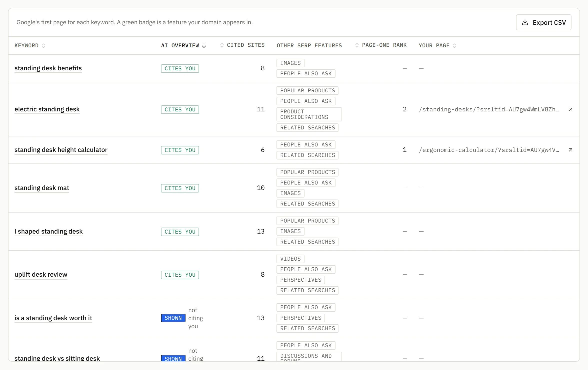Click RELATED SEARCHES tag for l shaped standing desk
The height and width of the screenshot is (370, 588).
[307, 242]
